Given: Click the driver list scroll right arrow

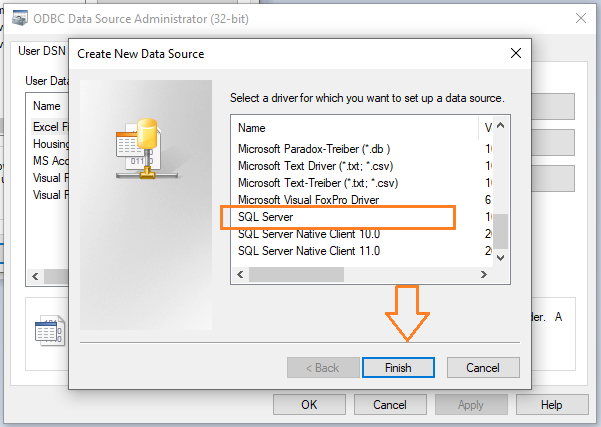Looking at the screenshot, I should click(484, 274).
